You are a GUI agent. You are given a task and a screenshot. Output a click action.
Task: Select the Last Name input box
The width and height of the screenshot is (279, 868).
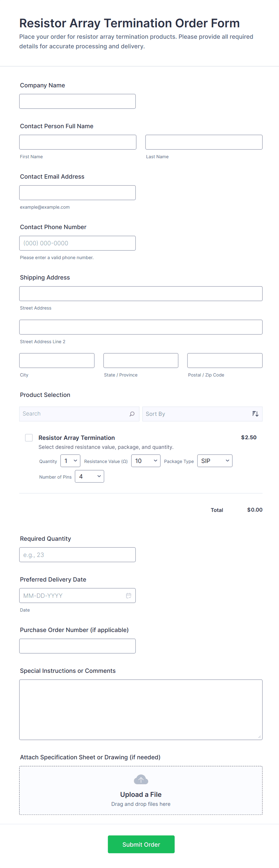click(x=204, y=142)
